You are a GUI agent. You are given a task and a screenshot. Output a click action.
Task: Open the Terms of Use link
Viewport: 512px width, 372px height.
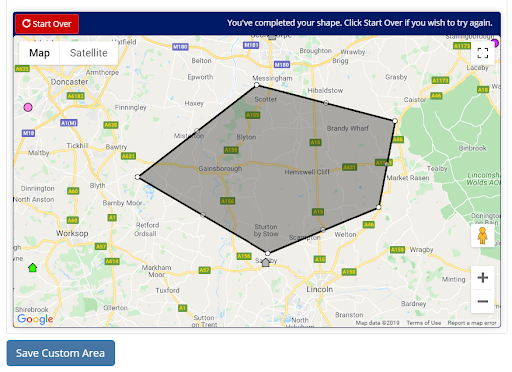(424, 323)
